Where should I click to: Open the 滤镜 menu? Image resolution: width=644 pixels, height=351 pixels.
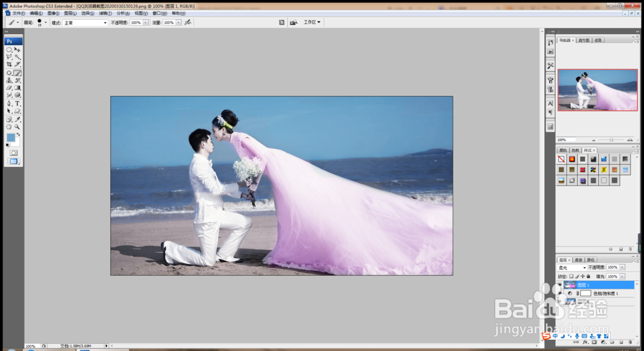click(x=105, y=13)
